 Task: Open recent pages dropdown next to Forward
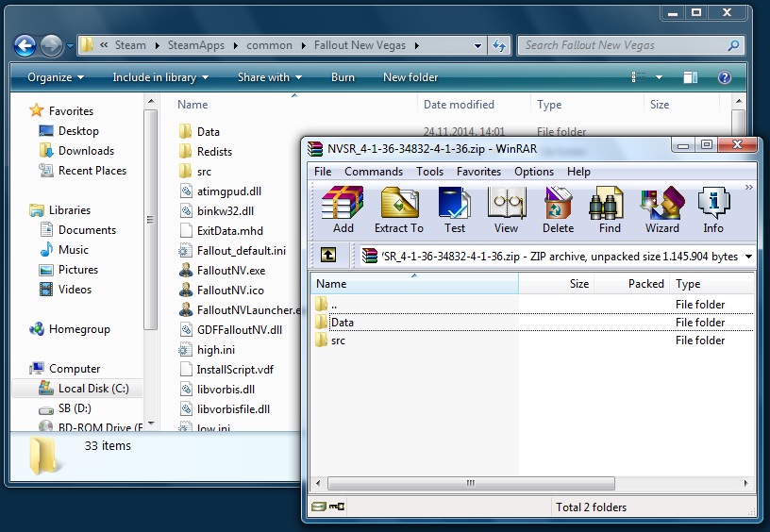70,46
